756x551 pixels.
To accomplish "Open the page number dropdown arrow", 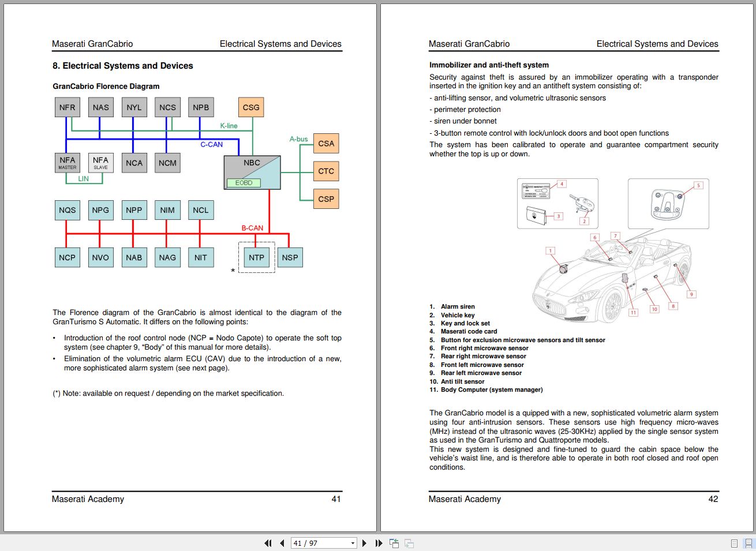I will point(353,543).
